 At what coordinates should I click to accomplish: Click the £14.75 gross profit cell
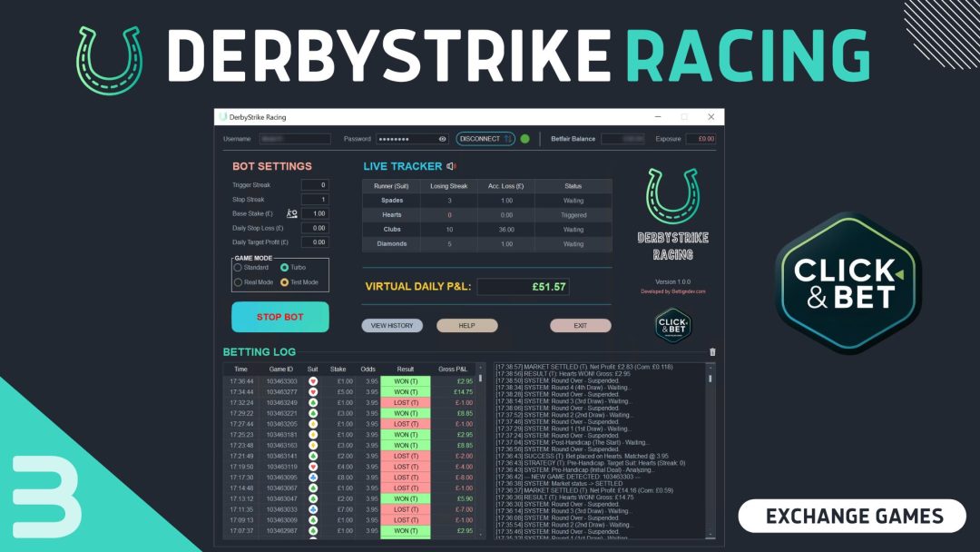click(463, 392)
